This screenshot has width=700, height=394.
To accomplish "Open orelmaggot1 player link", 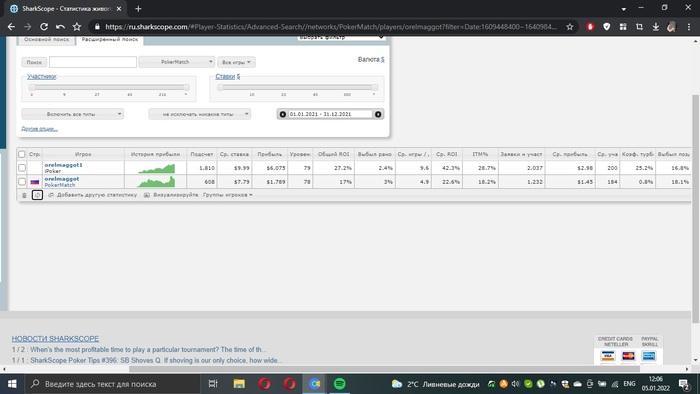I will (x=63, y=165).
